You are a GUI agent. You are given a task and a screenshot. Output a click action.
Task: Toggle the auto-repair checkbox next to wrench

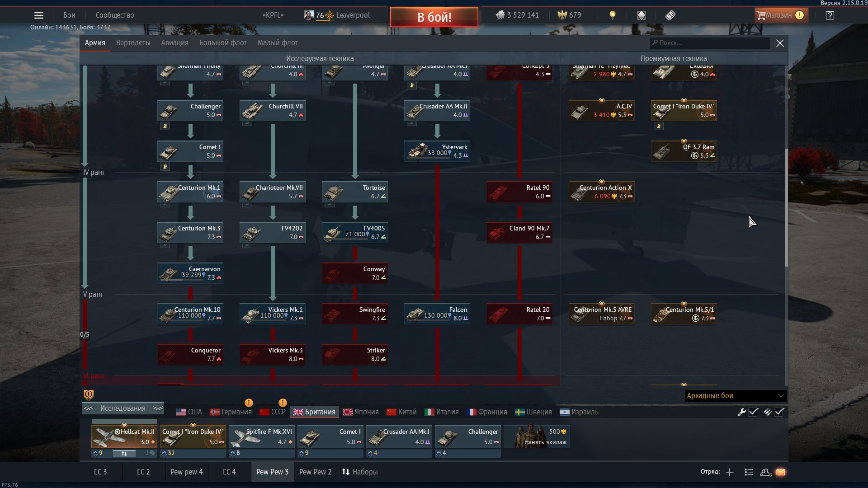tap(753, 412)
